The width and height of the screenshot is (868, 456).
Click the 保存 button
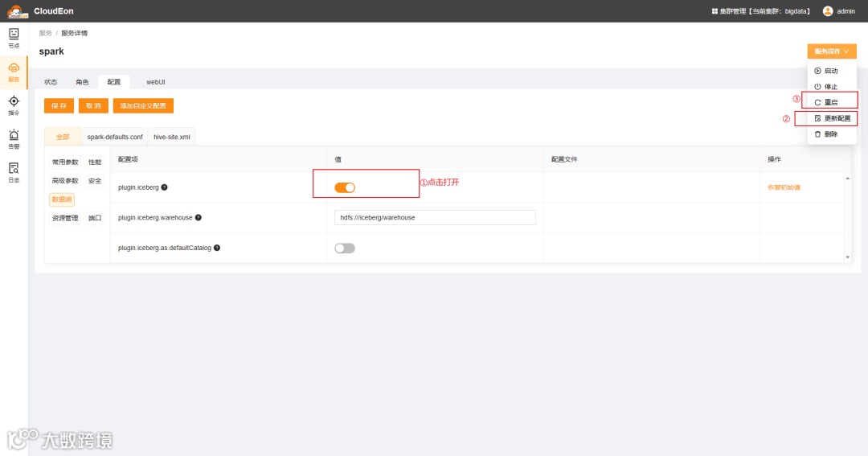(x=59, y=106)
